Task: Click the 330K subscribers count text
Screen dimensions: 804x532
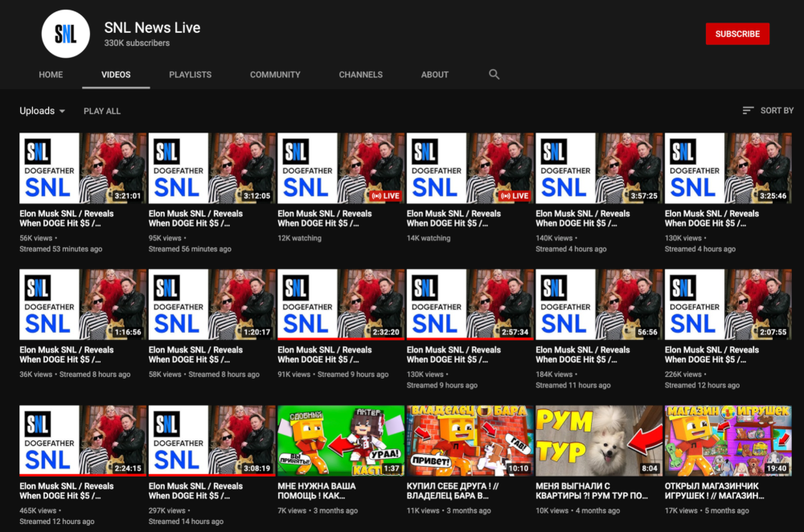Action: coord(137,43)
